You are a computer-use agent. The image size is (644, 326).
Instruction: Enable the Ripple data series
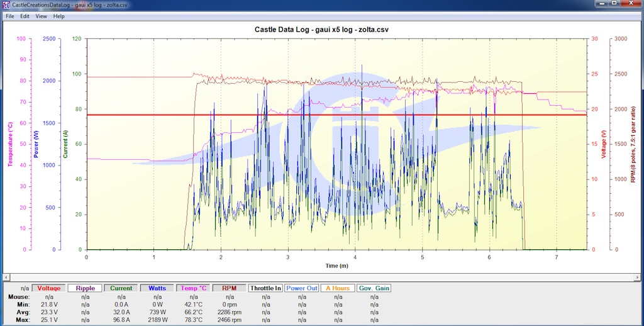tap(85, 288)
